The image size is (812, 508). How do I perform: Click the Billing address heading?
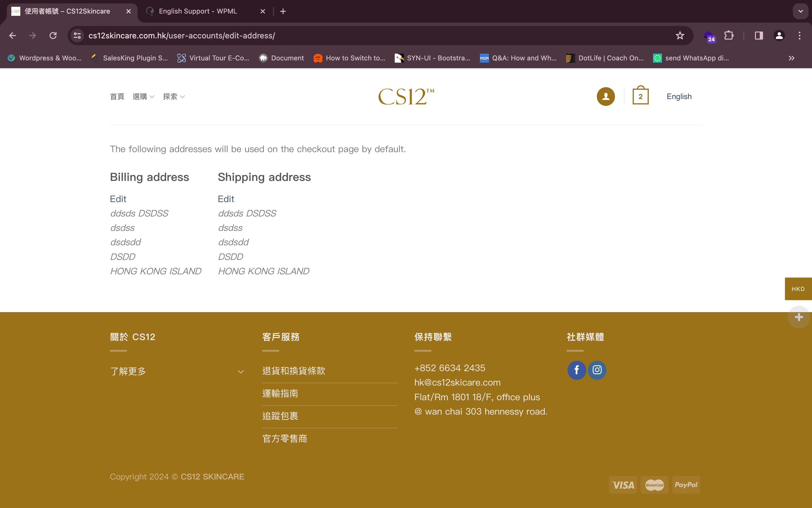(149, 177)
